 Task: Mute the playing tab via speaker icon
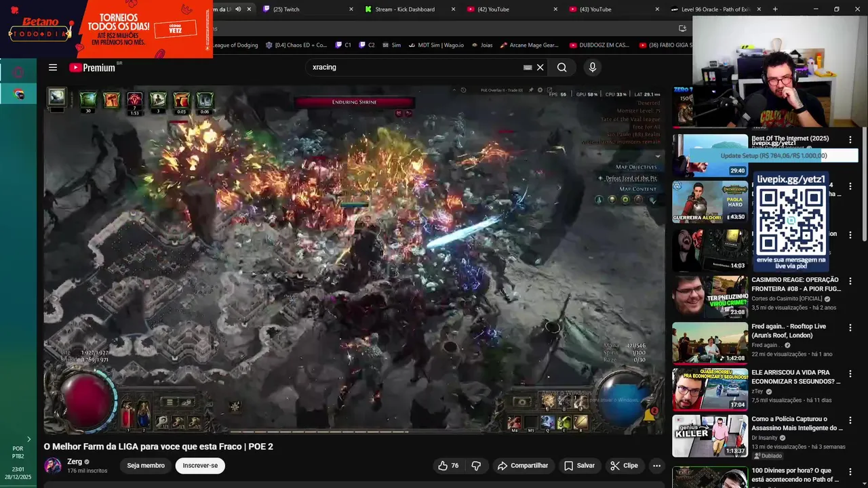[x=238, y=9]
